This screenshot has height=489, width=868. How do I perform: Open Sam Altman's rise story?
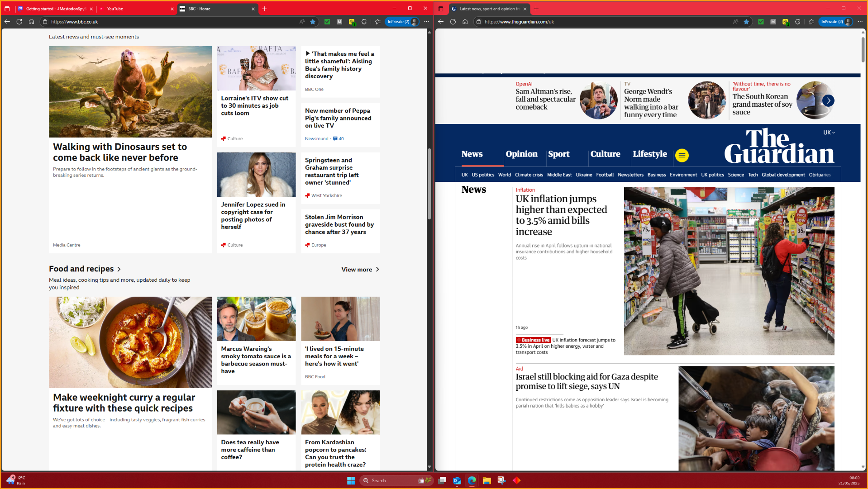[x=545, y=99]
